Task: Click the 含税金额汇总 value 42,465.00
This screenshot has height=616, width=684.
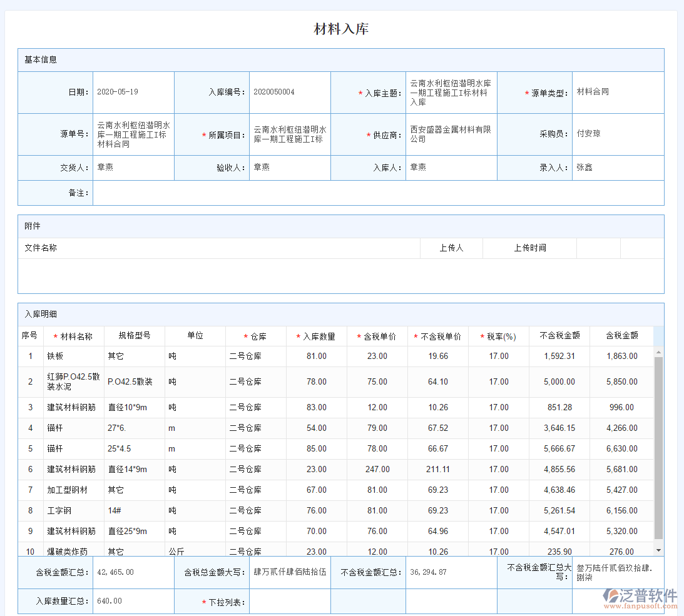Action: (133, 572)
